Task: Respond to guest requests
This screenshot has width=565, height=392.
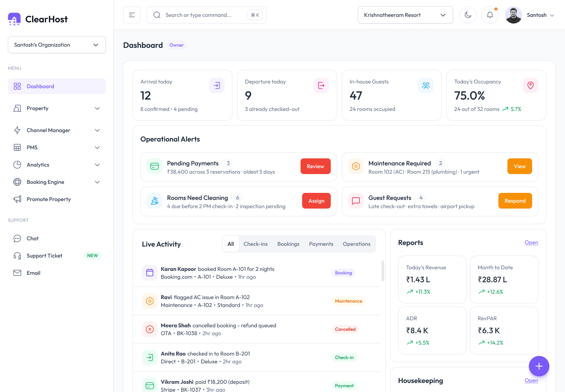Action: click(x=515, y=201)
